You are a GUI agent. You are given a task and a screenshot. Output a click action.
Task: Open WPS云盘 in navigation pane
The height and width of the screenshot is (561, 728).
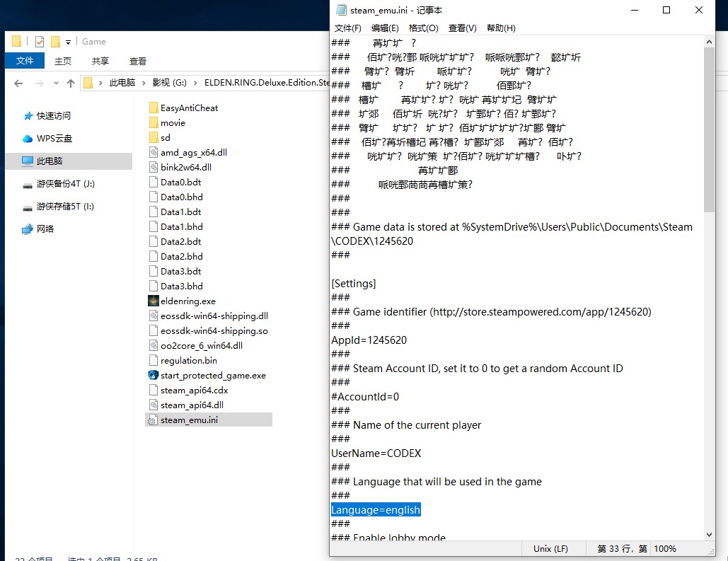tap(54, 139)
